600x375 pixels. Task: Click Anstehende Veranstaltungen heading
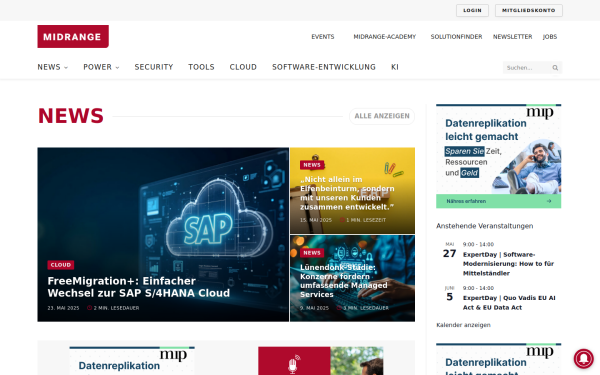[484, 226]
